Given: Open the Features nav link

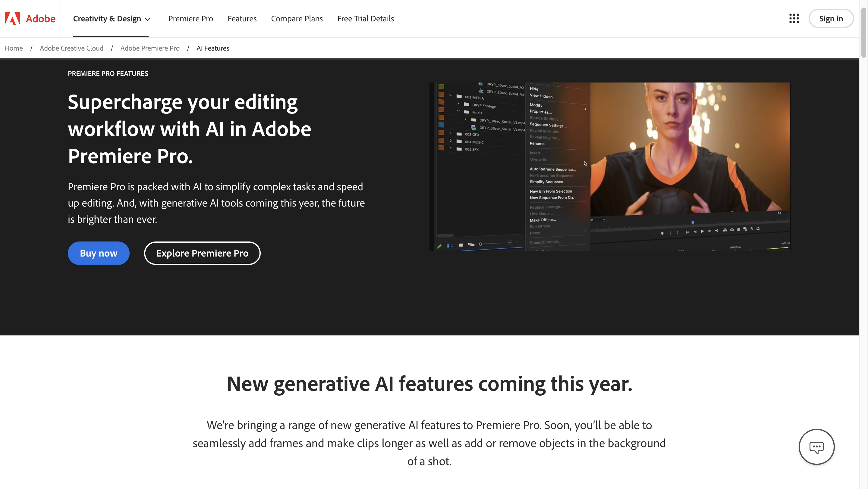Looking at the screenshot, I should 242,18.
